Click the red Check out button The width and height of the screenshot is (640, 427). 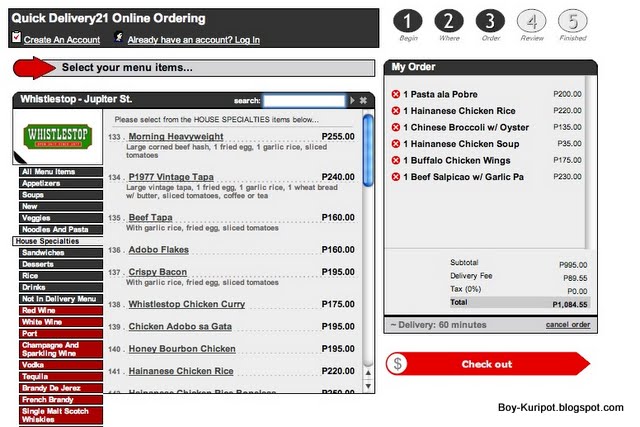click(488, 364)
